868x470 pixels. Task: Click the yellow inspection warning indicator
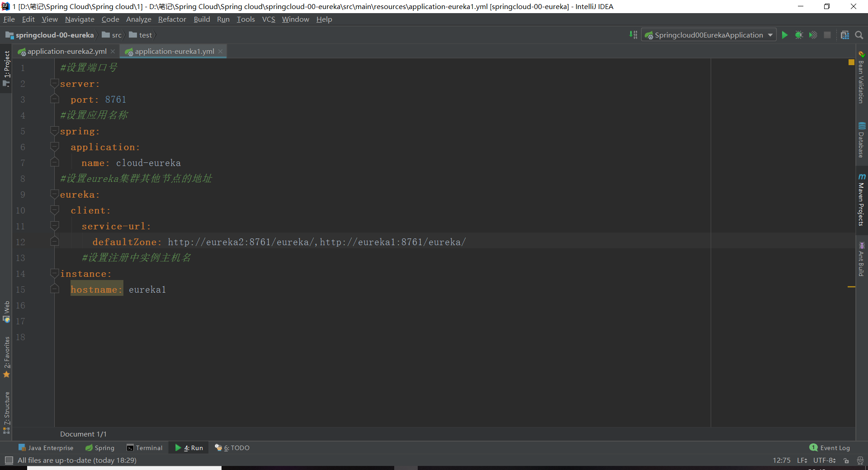[851, 62]
